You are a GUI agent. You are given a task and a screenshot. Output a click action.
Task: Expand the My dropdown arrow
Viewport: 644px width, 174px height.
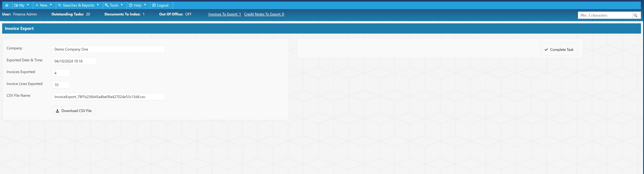pyautogui.click(x=28, y=5)
